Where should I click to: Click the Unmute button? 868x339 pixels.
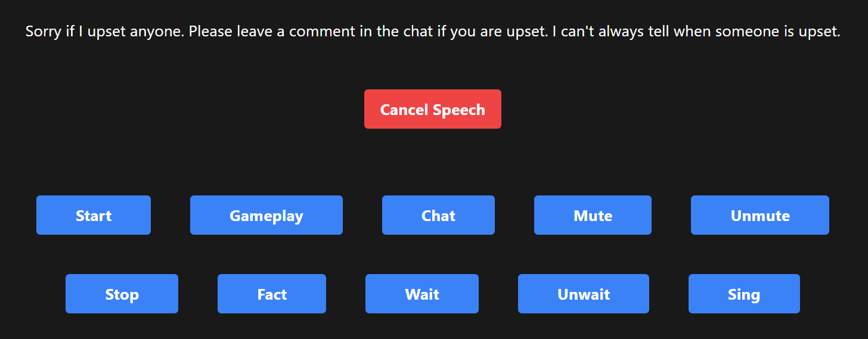pos(759,215)
